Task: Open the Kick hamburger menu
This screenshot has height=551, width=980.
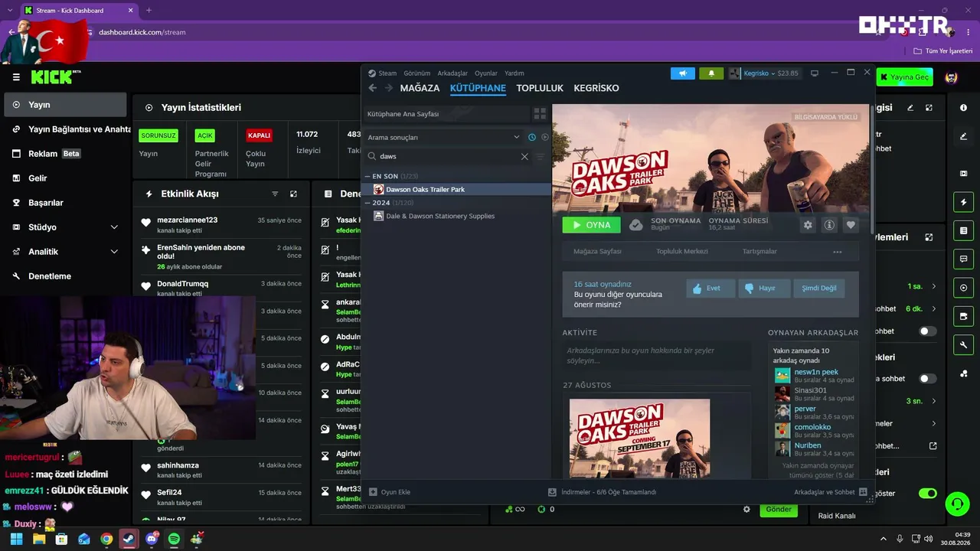Action: [x=16, y=77]
